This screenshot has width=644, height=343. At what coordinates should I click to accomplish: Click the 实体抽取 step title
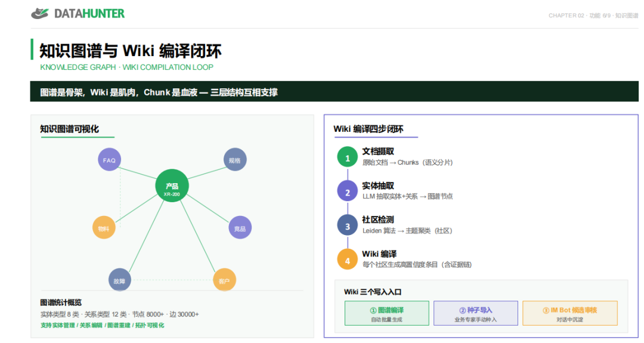(x=378, y=186)
